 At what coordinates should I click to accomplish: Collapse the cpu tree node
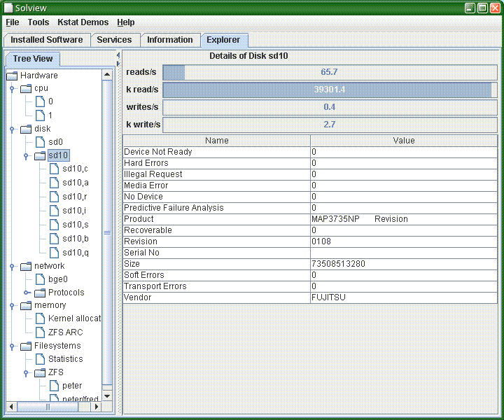coord(12,89)
